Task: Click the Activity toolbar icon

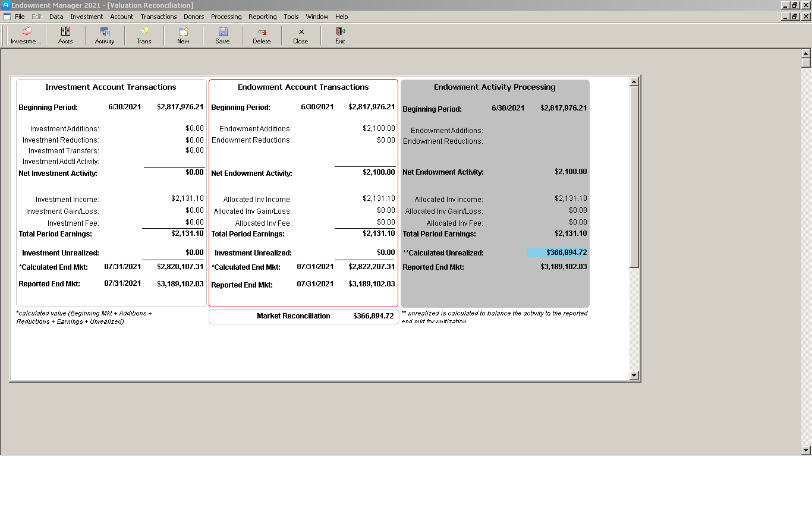Action: pyautogui.click(x=105, y=36)
